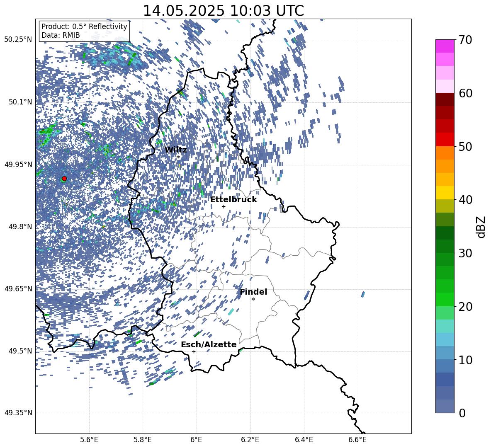Click the turquoise radar echo southwest of Findel
The height and width of the screenshot is (448, 491).
pos(231,312)
